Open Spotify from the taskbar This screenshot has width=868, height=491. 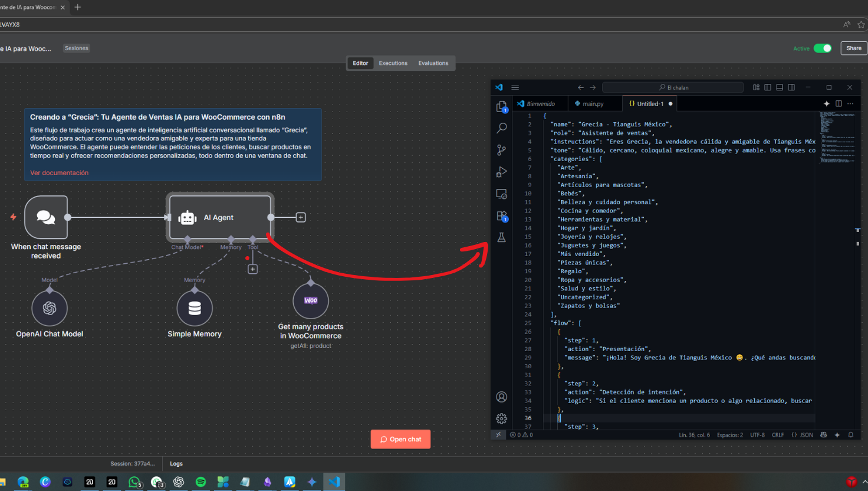click(x=200, y=482)
